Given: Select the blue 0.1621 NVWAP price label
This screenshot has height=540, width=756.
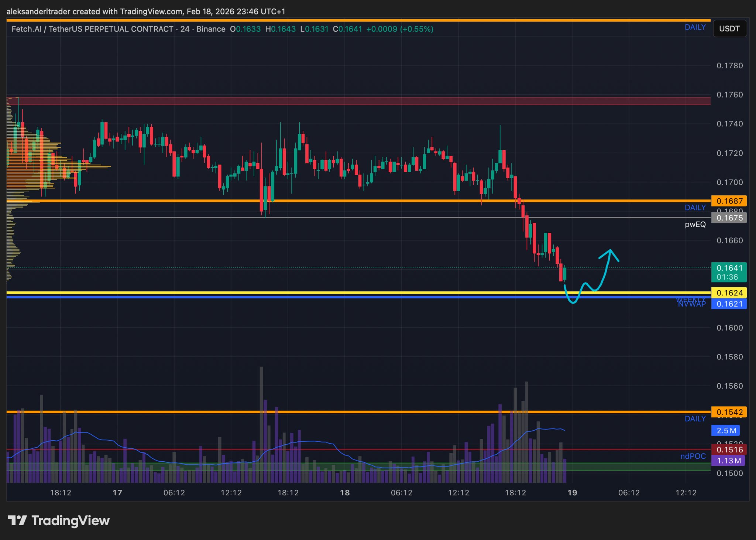Looking at the screenshot, I should tap(729, 304).
